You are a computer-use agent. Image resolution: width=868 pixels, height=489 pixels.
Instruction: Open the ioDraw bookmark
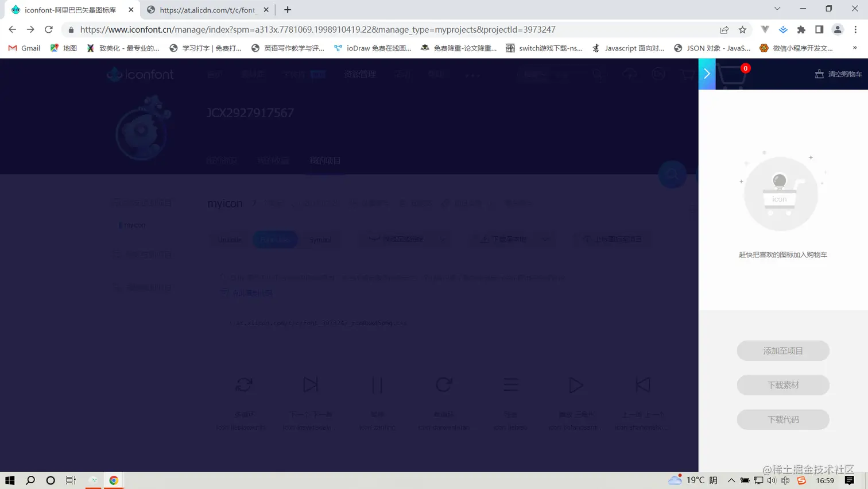click(373, 48)
